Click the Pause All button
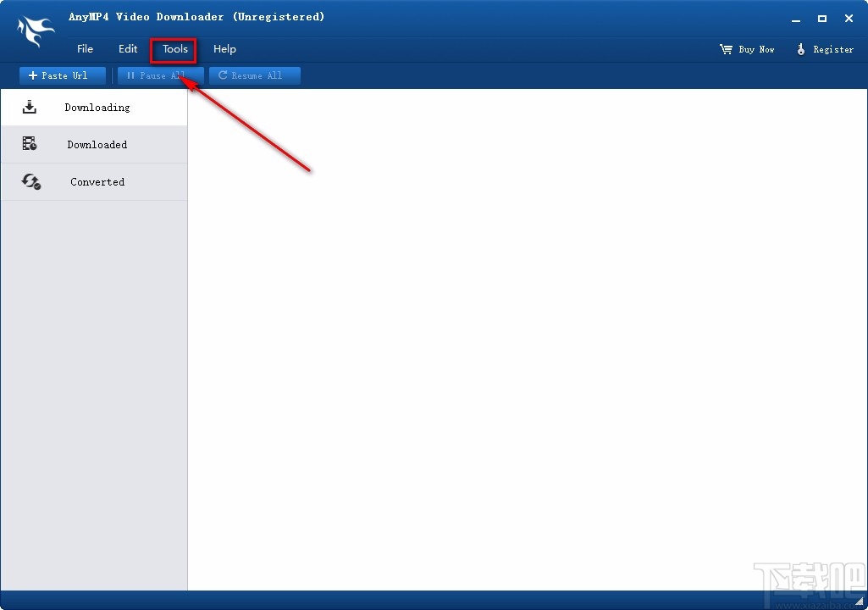 pyautogui.click(x=161, y=75)
